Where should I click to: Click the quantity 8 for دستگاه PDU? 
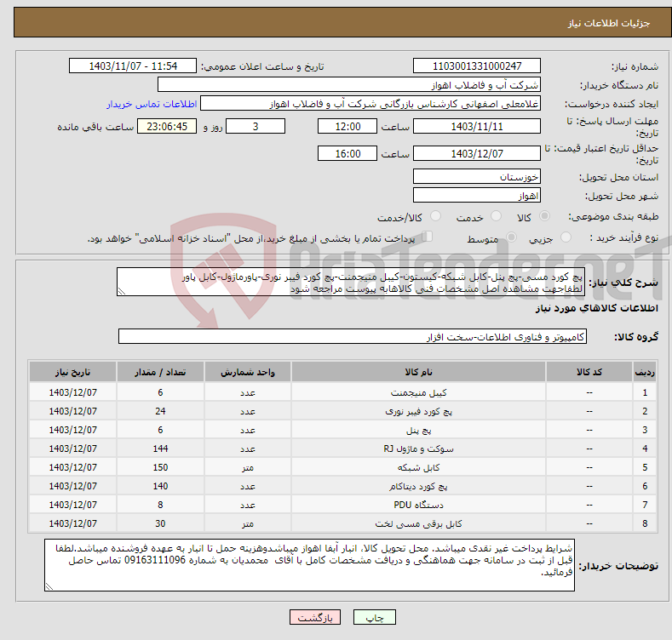click(160, 505)
